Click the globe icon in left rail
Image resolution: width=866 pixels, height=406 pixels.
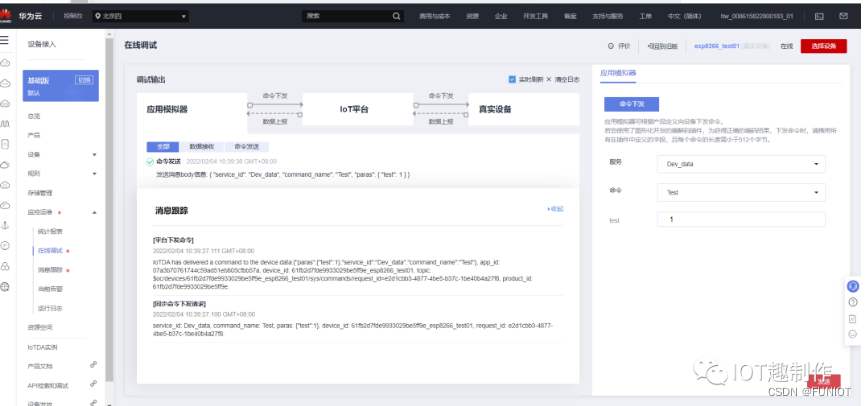5,287
